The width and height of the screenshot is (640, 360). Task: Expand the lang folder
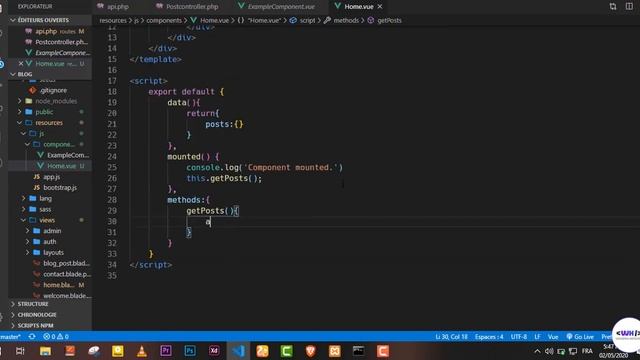tap(45, 198)
